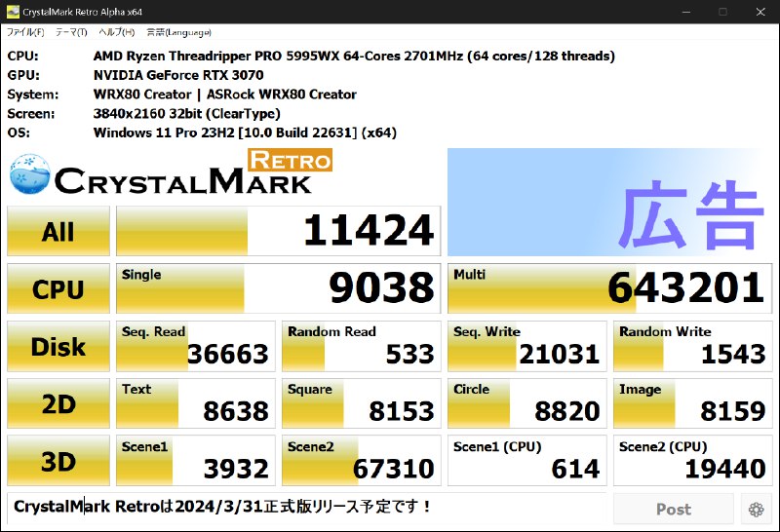The width and height of the screenshot is (780, 532).
Task: Open the ヘルプ(H) menu
Action: 116,32
